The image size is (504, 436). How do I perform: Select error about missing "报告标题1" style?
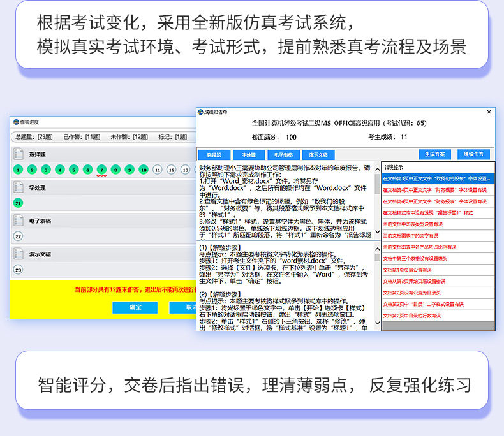(x=438, y=213)
